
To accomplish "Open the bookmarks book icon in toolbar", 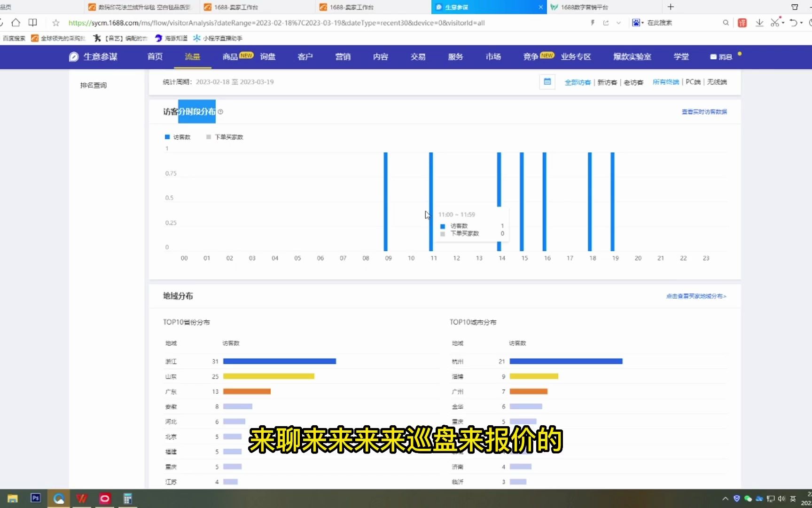I will click(32, 23).
